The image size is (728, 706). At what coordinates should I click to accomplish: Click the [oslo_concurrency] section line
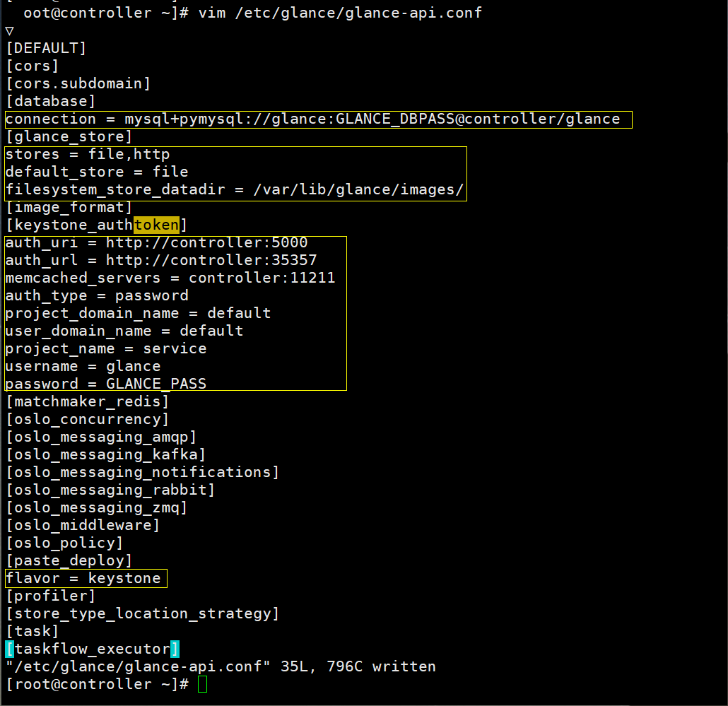pos(87,419)
